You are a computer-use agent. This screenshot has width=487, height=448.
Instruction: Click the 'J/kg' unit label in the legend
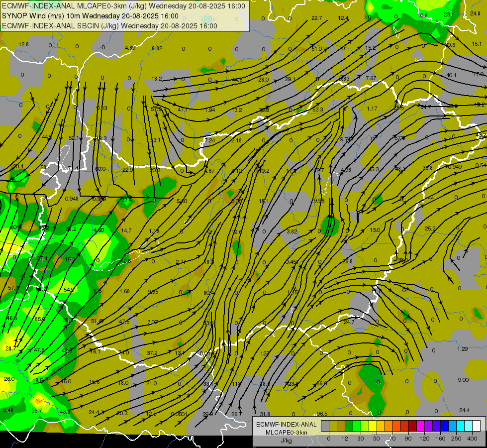[x=287, y=441]
